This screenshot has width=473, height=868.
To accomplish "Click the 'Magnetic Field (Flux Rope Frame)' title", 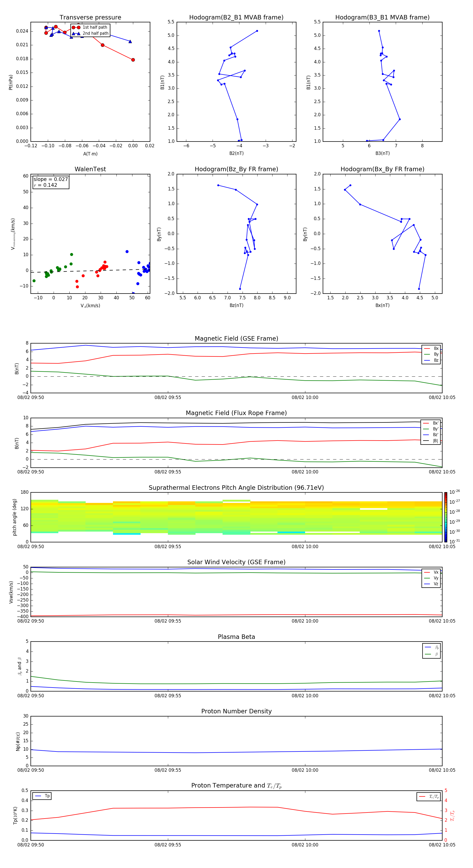I will tap(236, 413).
